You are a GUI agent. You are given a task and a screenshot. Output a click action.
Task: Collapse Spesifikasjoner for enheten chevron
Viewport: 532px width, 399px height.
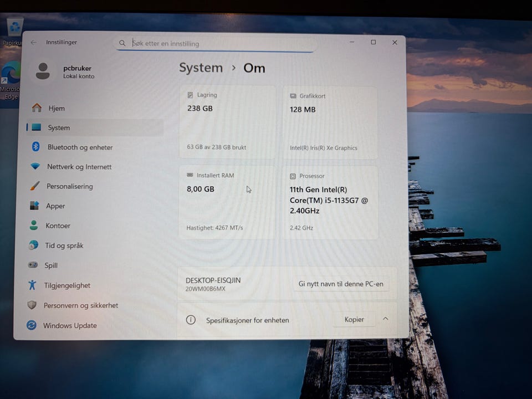(386, 319)
